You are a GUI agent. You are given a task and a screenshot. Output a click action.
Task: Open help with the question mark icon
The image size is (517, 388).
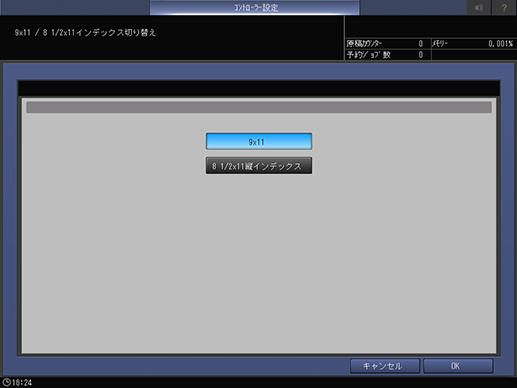pyautogui.click(x=504, y=7)
